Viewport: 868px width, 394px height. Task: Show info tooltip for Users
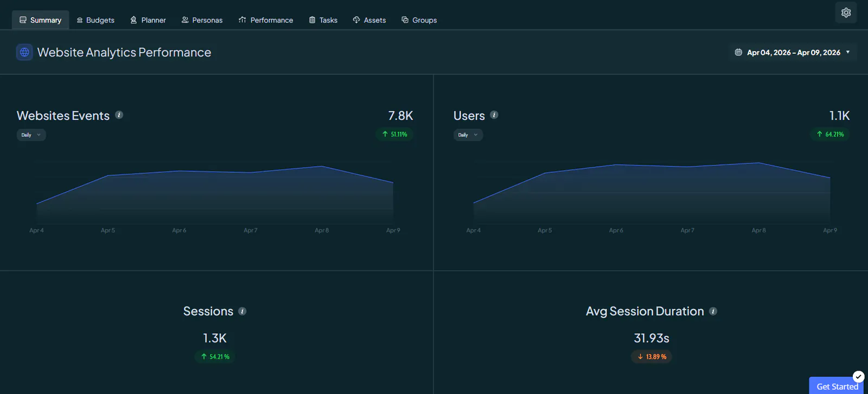point(494,115)
